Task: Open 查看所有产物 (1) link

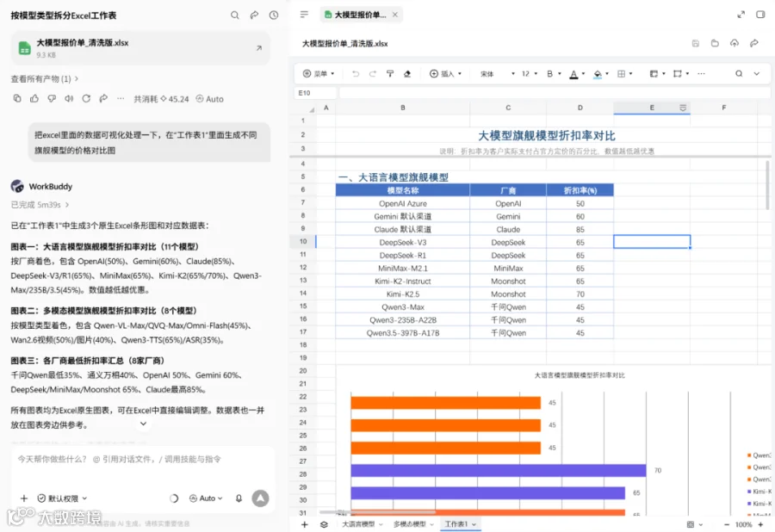Action: 45,78
